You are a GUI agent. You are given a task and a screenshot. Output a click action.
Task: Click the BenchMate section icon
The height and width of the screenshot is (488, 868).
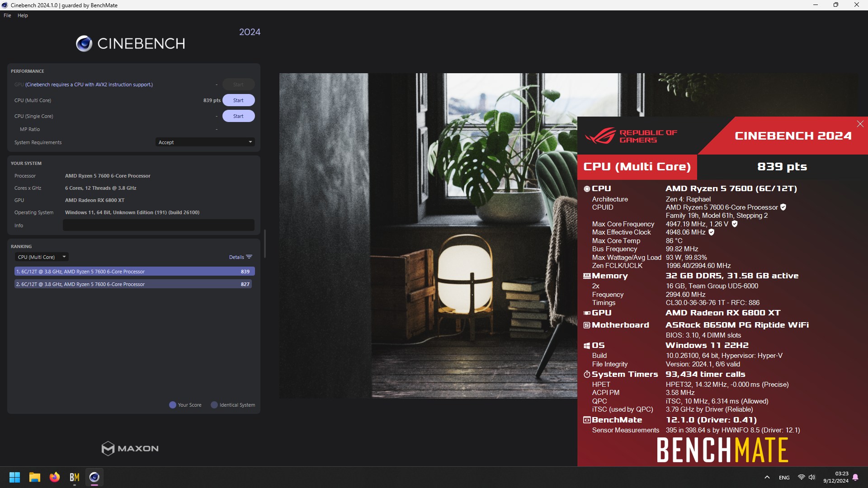click(587, 420)
